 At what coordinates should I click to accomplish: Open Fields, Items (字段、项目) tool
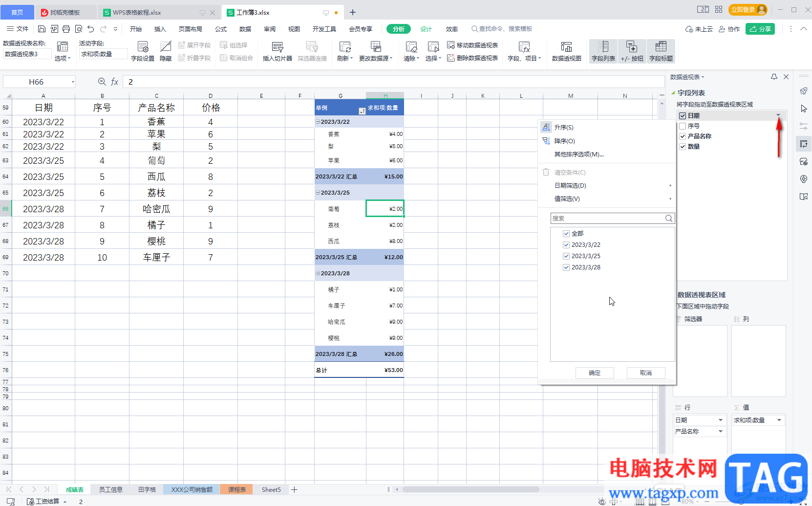[524, 51]
